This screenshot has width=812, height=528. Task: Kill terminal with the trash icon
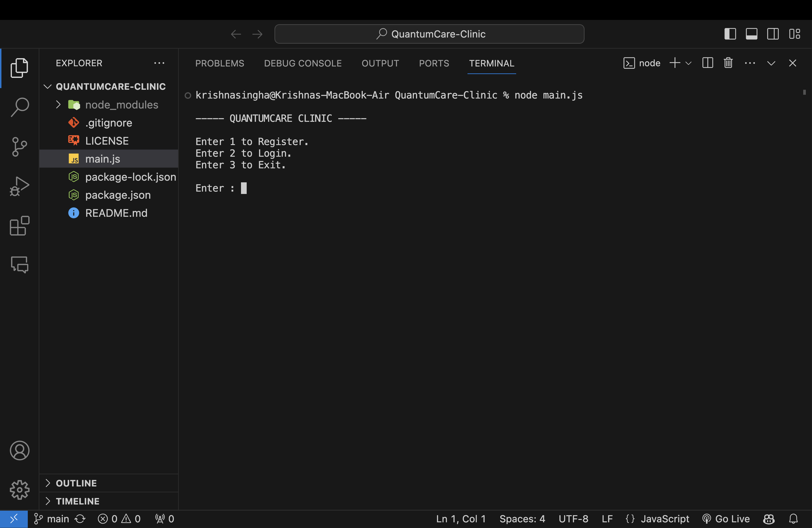[728, 63]
